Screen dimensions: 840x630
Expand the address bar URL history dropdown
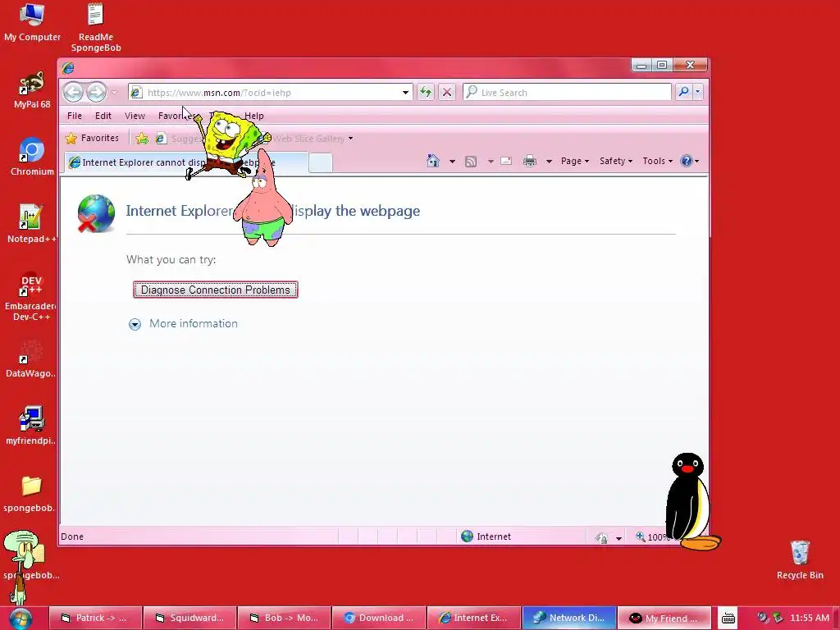tap(405, 92)
